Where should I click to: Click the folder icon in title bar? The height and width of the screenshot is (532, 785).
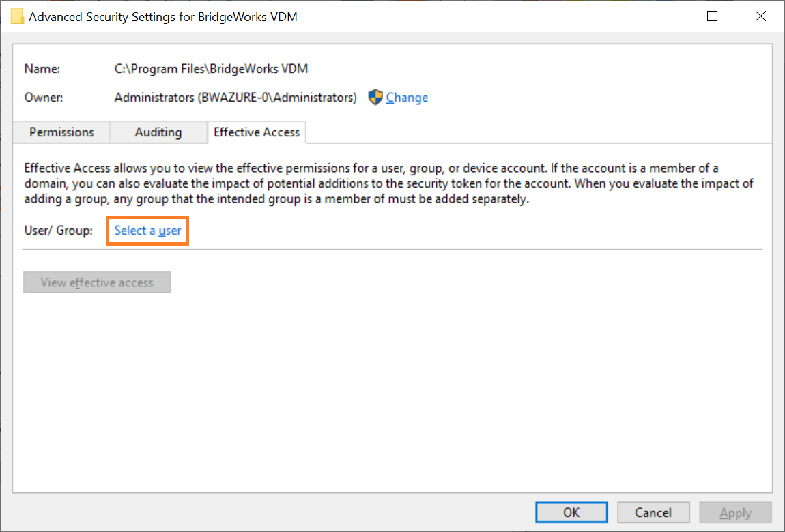click(18, 16)
